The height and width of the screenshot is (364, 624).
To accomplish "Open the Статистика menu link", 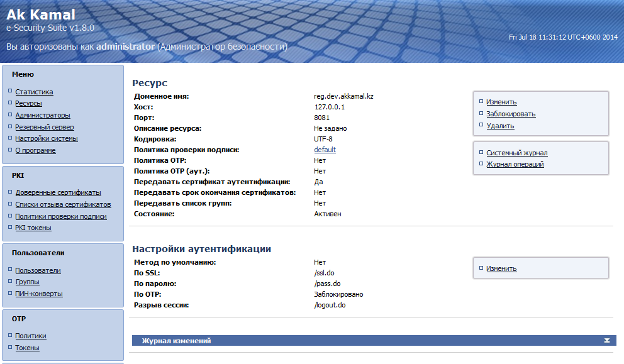I will coord(34,92).
